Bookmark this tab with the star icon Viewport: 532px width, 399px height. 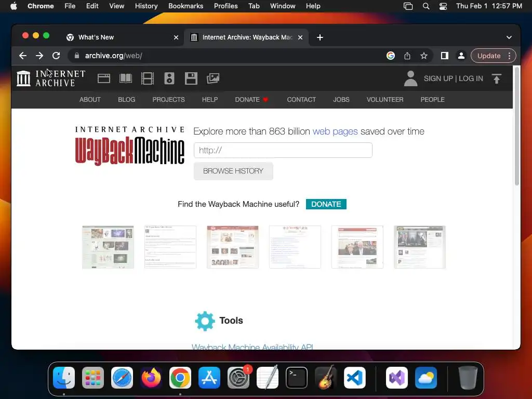pyautogui.click(x=424, y=56)
